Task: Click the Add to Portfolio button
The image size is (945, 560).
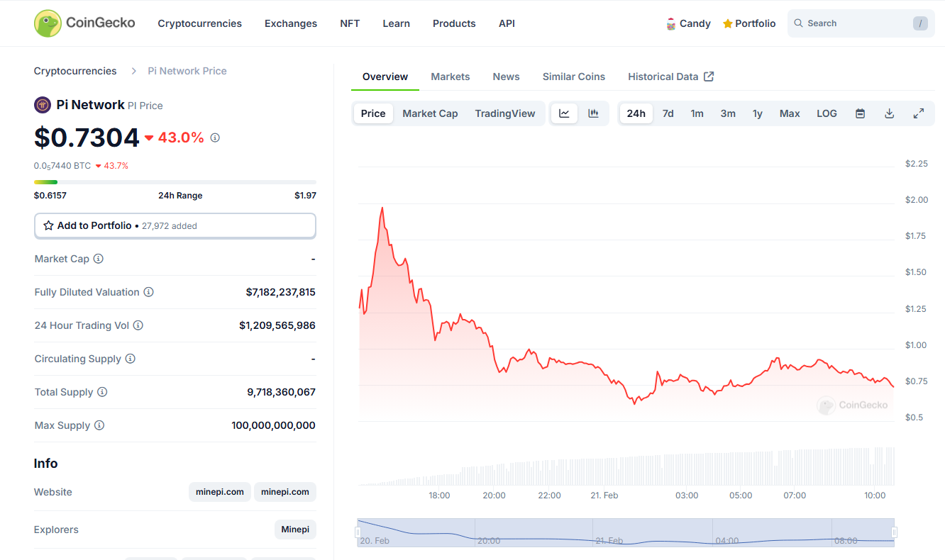Action: pos(175,225)
